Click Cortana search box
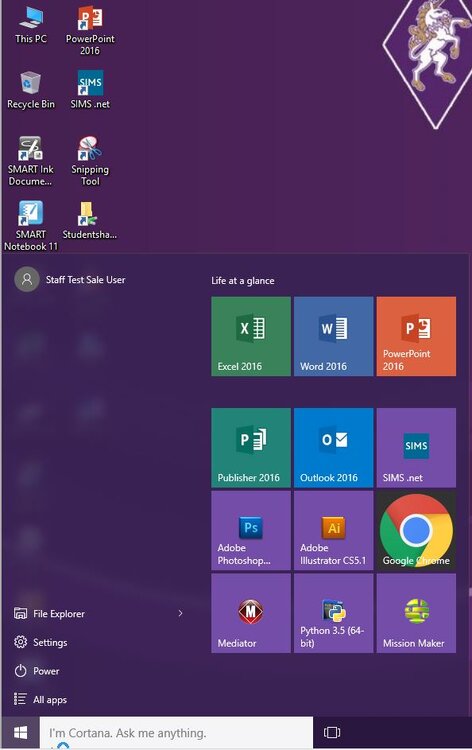 [x=176, y=732]
